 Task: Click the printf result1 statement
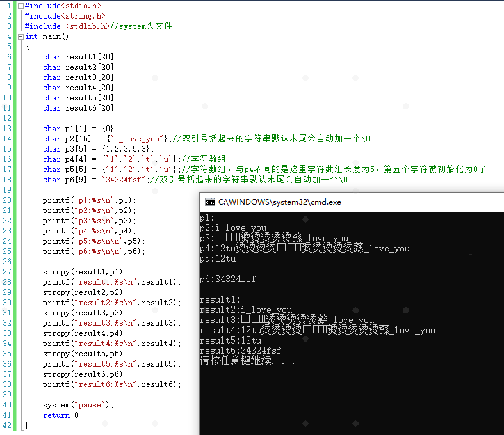tap(112, 283)
